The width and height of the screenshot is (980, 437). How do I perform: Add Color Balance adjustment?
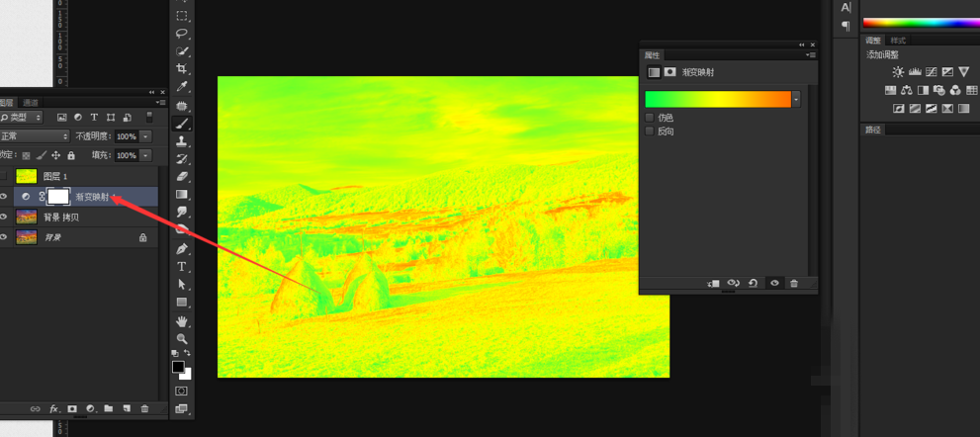[907, 90]
